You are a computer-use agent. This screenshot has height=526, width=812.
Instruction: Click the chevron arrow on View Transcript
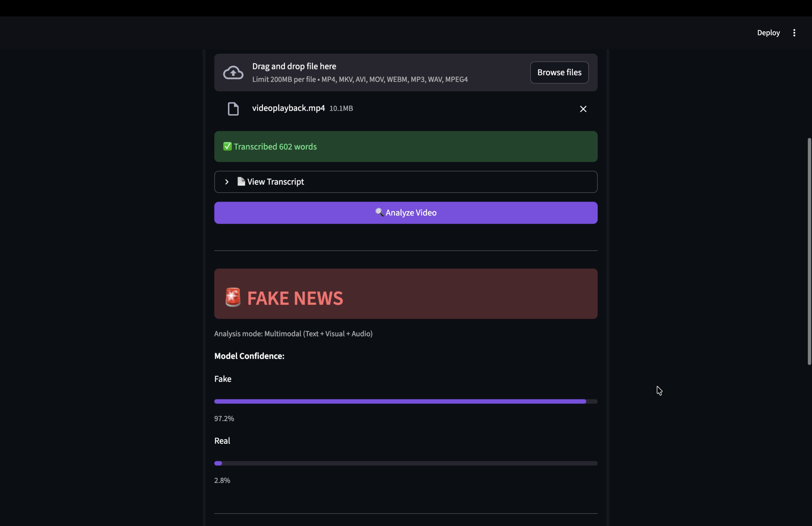227,182
